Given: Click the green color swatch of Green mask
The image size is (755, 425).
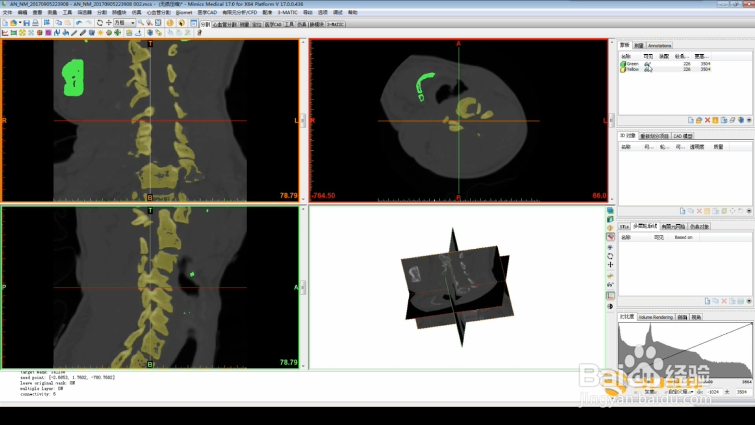Looking at the screenshot, I should pos(623,64).
